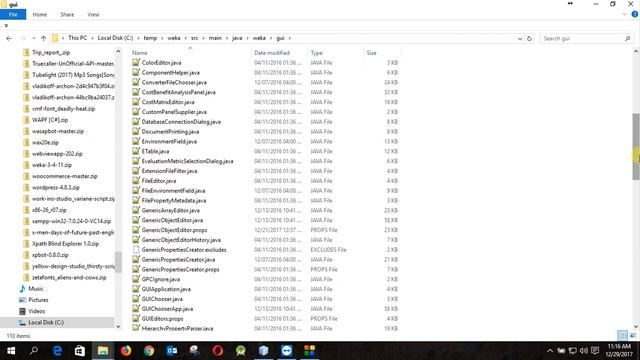Select blank icon of GenericPropertiesCreator.excludes

coord(136,249)
